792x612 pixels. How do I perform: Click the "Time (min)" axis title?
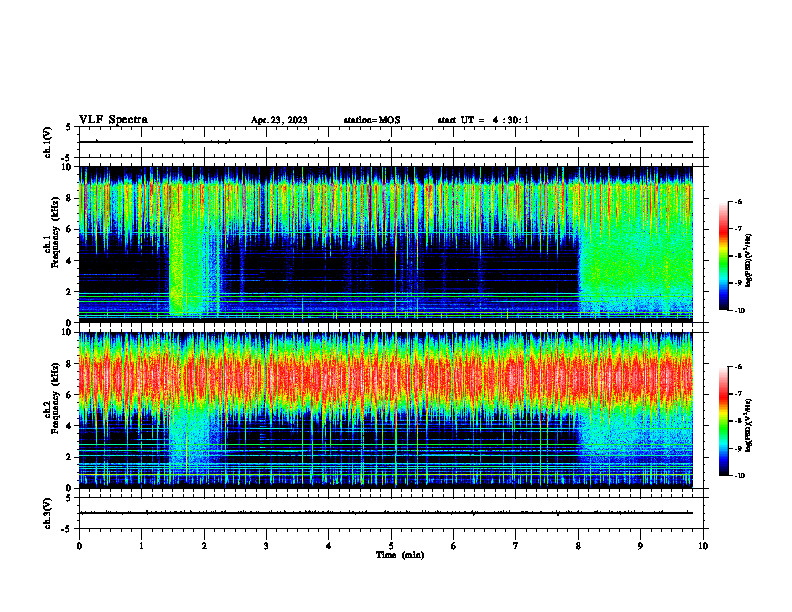pyautogui.click(x=400, y=555)
